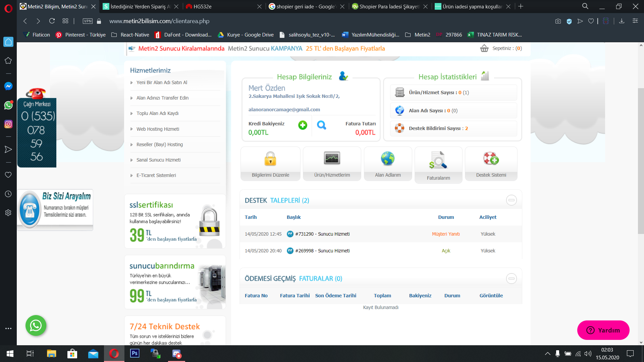This screenshot has height=362, width=644.
Task: Click the browser reload button
Action: (52, 21)
